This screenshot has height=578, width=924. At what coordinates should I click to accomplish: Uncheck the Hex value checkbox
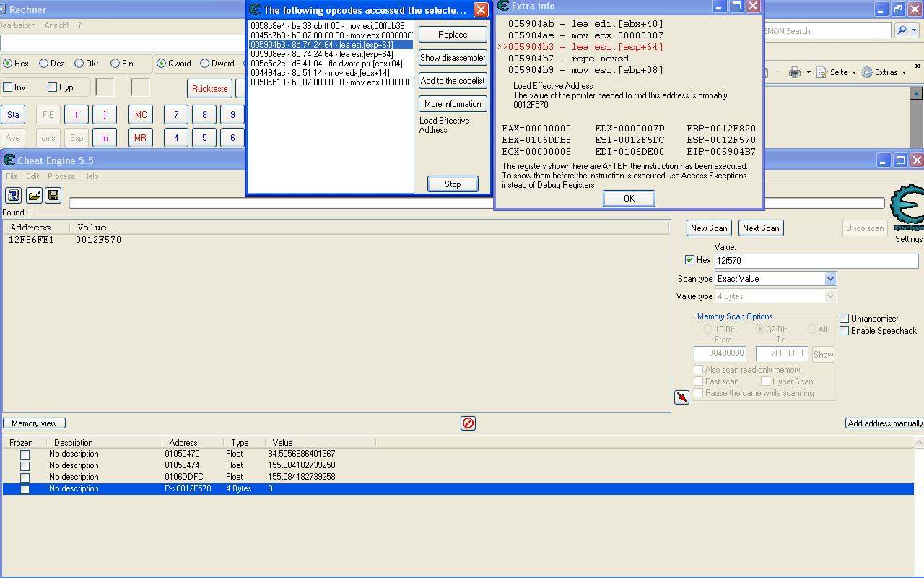point(689,260)
